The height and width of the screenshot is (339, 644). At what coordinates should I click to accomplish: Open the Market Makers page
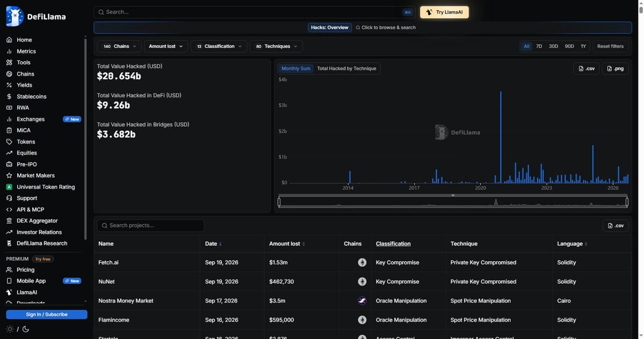(x=35, y=175)
